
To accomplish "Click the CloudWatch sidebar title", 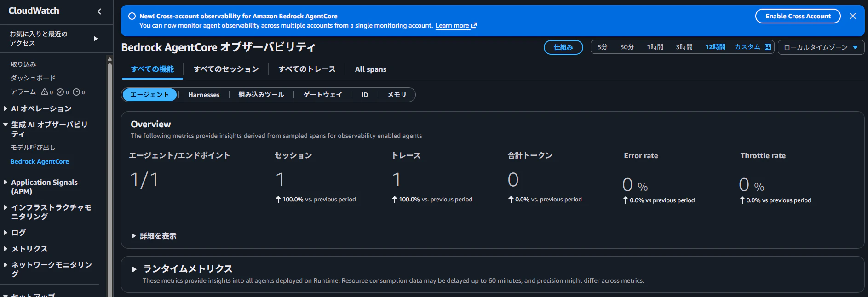I will 34,11.
